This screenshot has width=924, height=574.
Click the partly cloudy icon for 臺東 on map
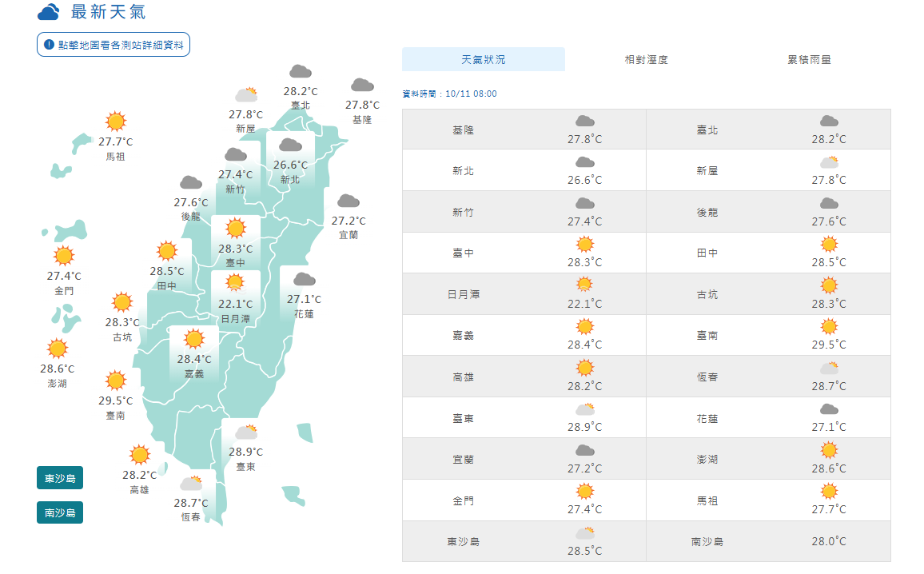tap(245, 432)
